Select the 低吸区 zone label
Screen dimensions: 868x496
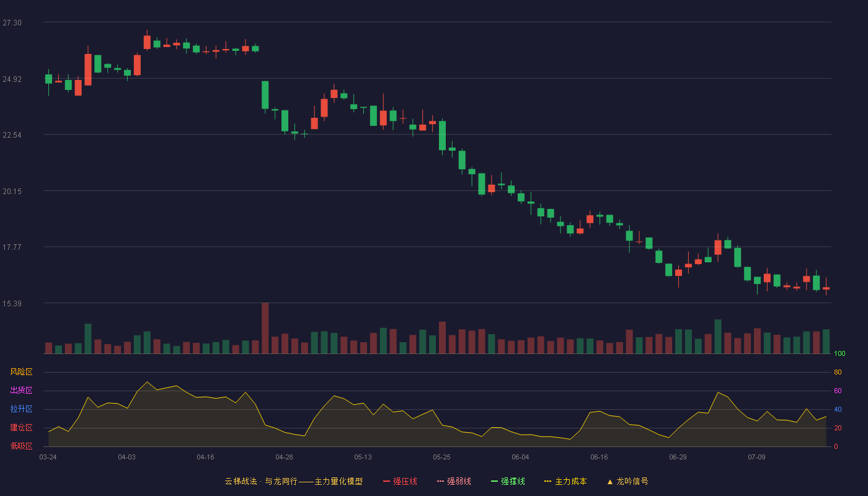tap(21, 446)
